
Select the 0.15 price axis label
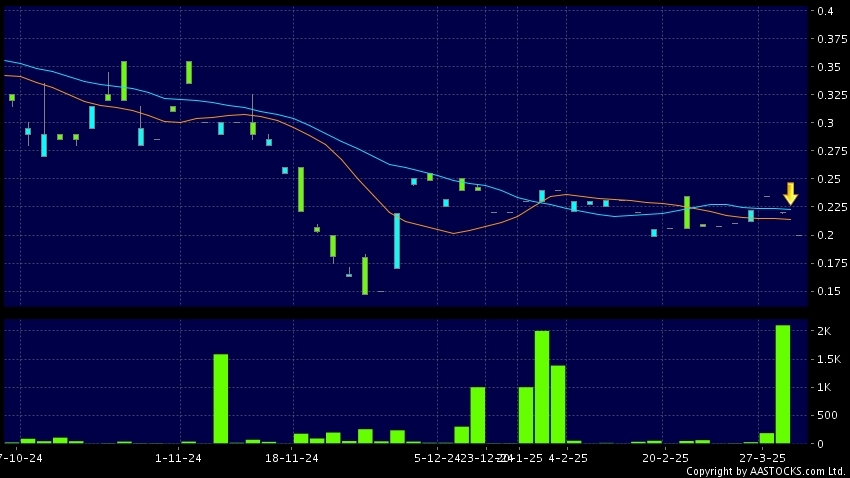point(829,291)
